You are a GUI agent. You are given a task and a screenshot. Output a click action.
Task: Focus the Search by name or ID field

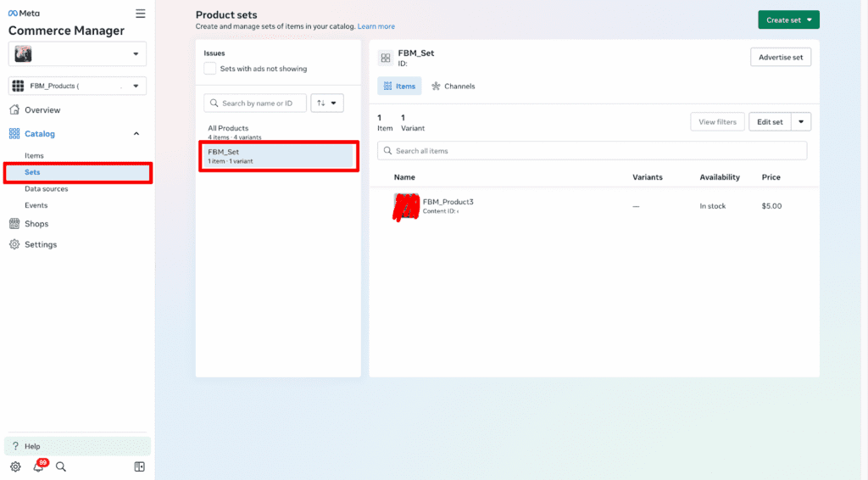coord(254,103)
